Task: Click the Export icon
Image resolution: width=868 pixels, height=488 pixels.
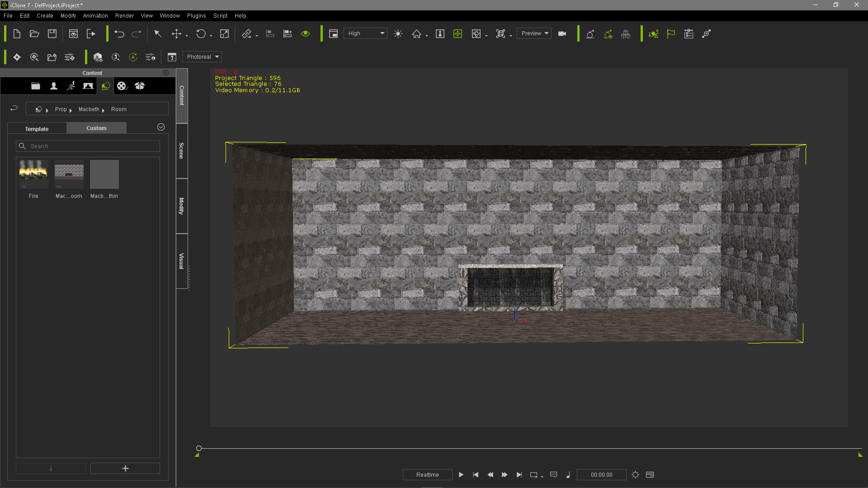Action: click(91, 34)
